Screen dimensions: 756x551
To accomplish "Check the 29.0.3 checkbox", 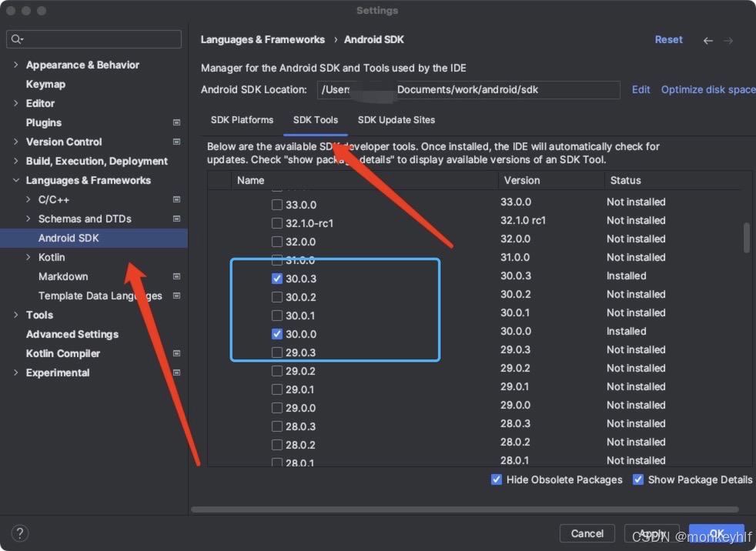I will (276, 352).
